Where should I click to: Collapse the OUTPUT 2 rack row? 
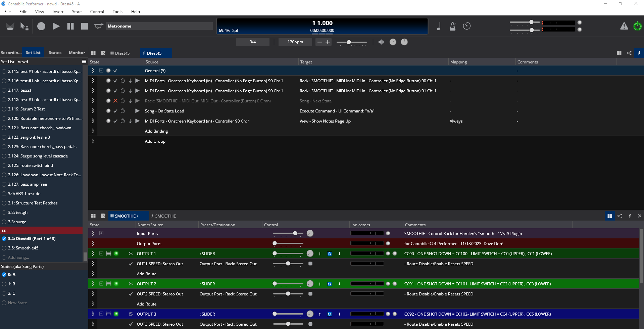point(101,284)
